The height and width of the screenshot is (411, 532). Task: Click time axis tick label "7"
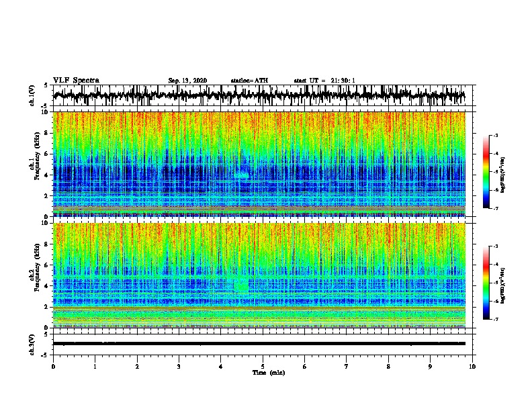[347, 367]
